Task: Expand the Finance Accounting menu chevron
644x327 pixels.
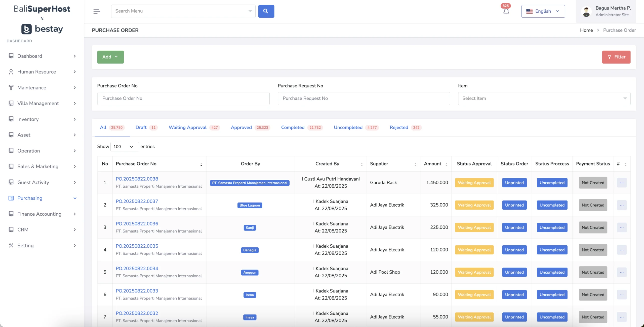Action: coord(75,214)
